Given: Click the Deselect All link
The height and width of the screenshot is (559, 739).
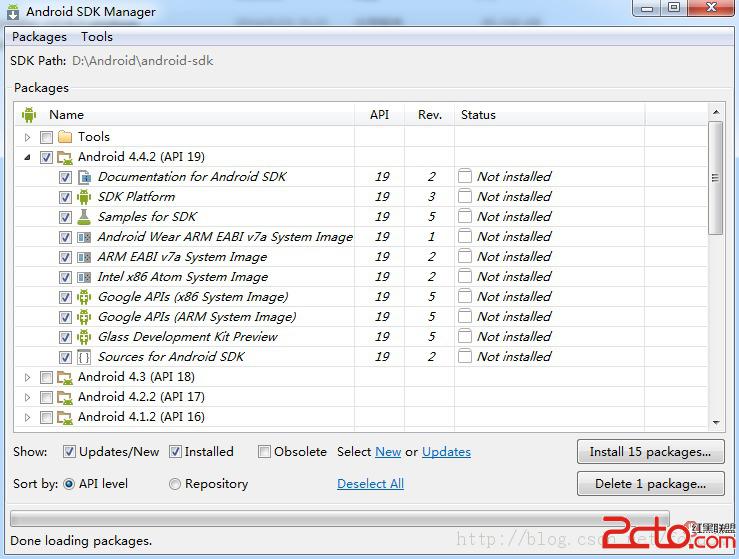Looking at the screenshot, I should tap(370, 484).
